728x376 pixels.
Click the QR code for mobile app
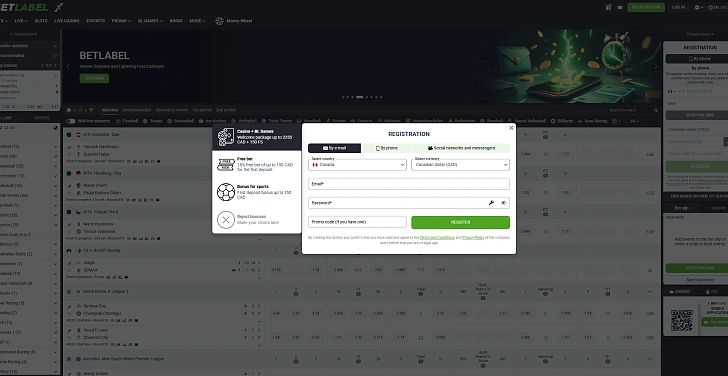coord(682,320)
